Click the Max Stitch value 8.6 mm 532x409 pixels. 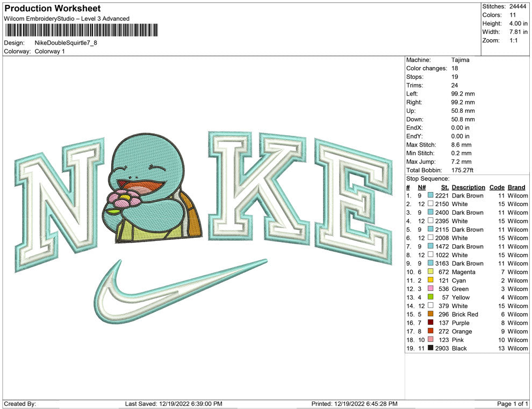461,145
